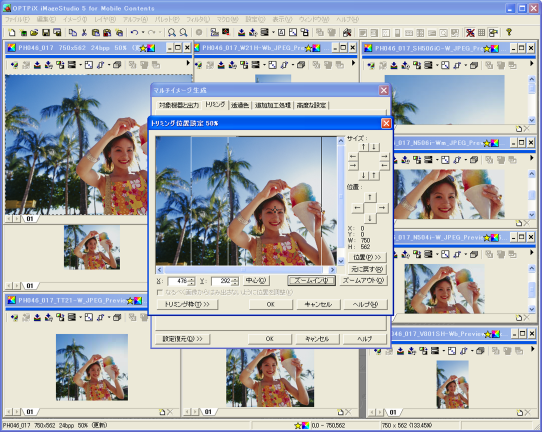The image size is (542, 432).
Task: Click the vertical scrollbar of trimming preview
Action: (341, 201)
